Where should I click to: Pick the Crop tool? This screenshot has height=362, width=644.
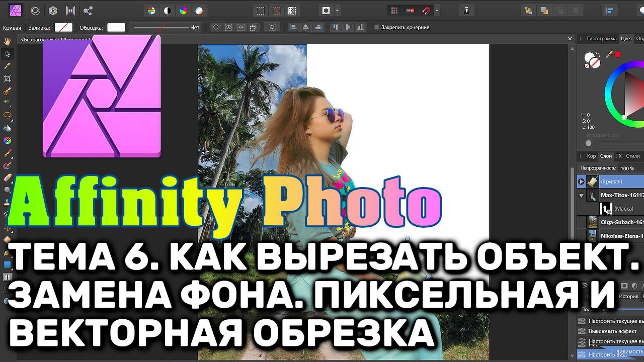tap(8, 78)
